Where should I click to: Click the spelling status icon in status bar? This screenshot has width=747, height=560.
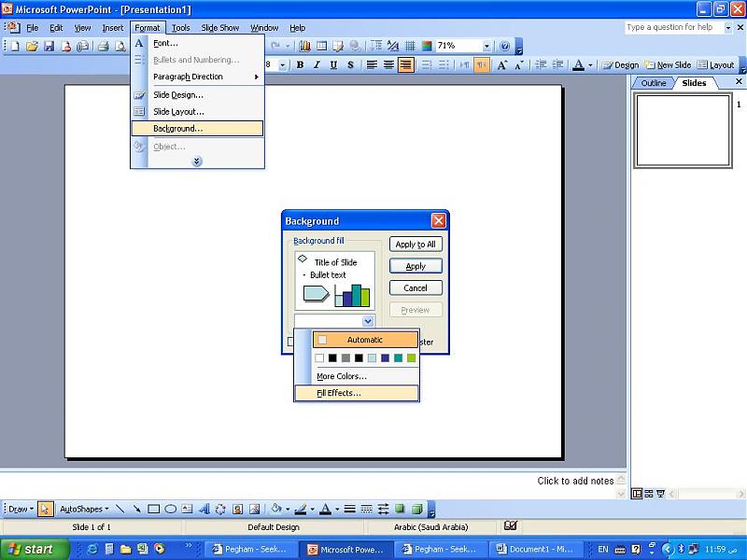510,525
